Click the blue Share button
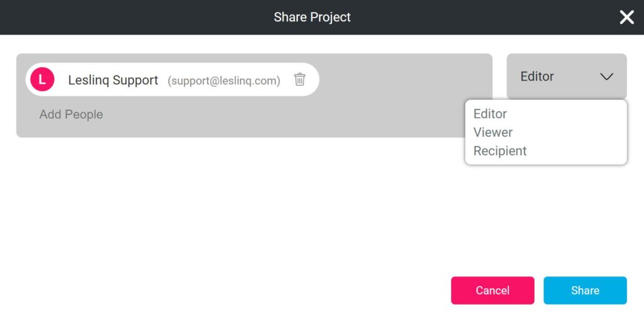The height and width of the screenshot is (321, 644). pos(585,290)
